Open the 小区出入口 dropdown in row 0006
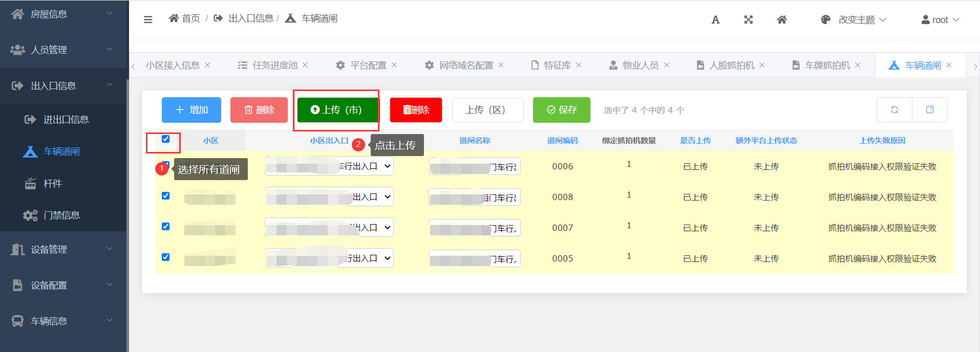 (329, 166)
